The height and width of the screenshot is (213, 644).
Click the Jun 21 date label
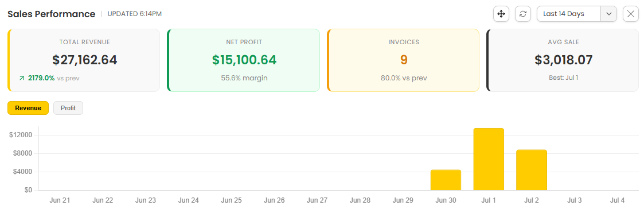tap(60, 201)
